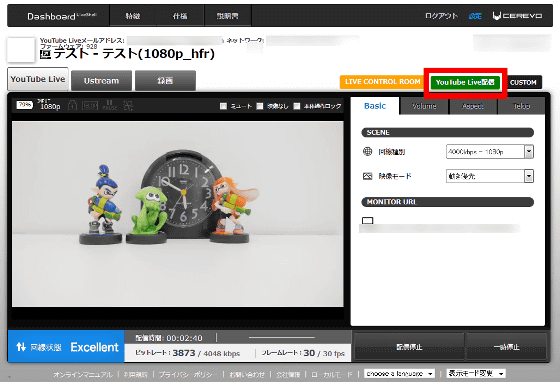
Task: Toggle the no-video (映像なし) checkbox
Action: (260, 106)
